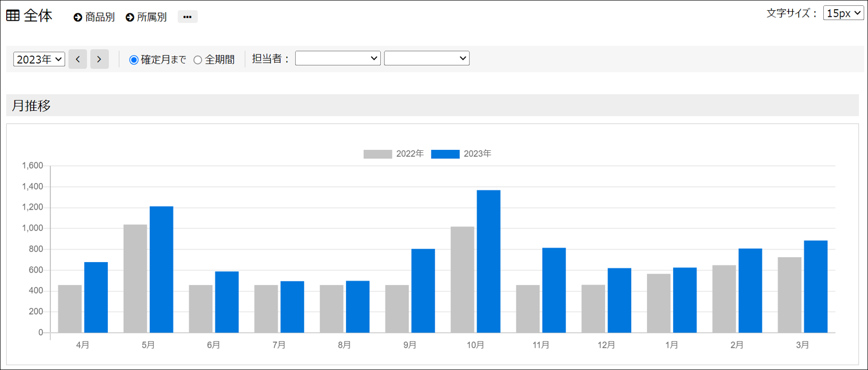This screenshot has width=868, height=370.
Task: Toggle 2022年 series in chart legend
Action: pyautogui.click(x=393, y=154)
